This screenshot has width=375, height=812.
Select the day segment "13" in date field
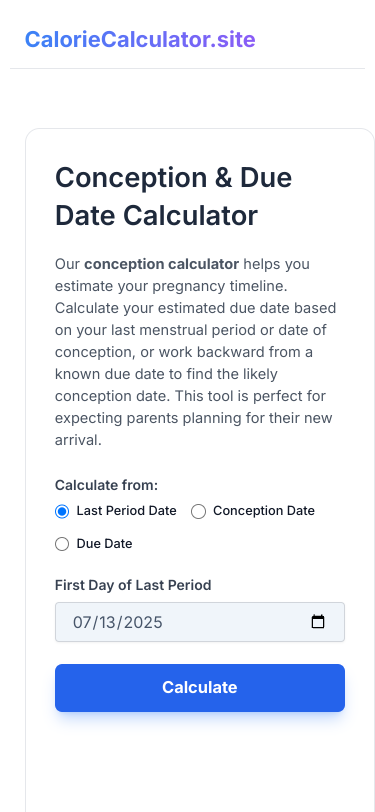(105, 622)
